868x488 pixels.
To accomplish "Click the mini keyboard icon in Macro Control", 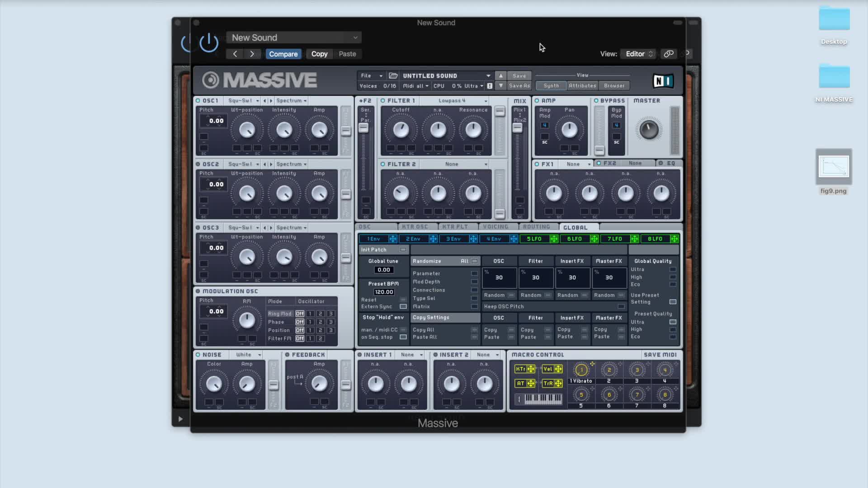I will coord(542,399).
